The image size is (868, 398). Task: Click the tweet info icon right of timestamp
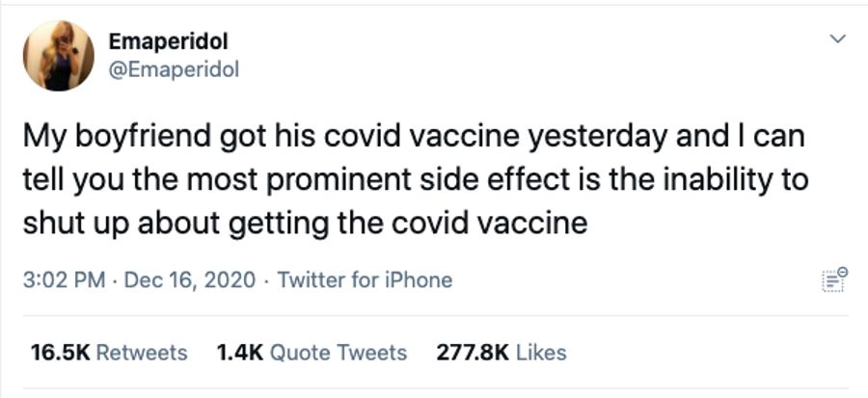pyautogui.click(x=834, y=280)
